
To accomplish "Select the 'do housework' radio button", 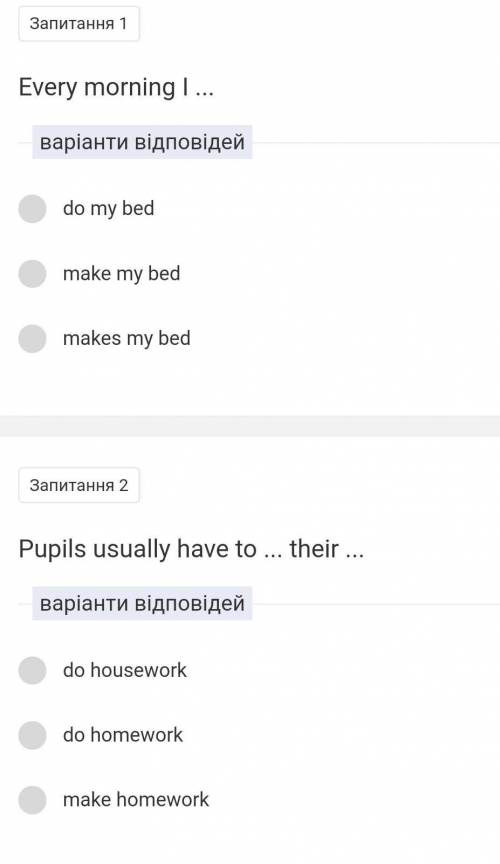I will coord(32,670).
